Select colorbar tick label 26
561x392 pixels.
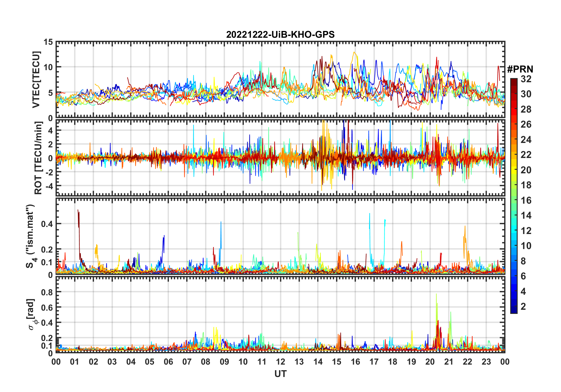click(x=526, y=124)
